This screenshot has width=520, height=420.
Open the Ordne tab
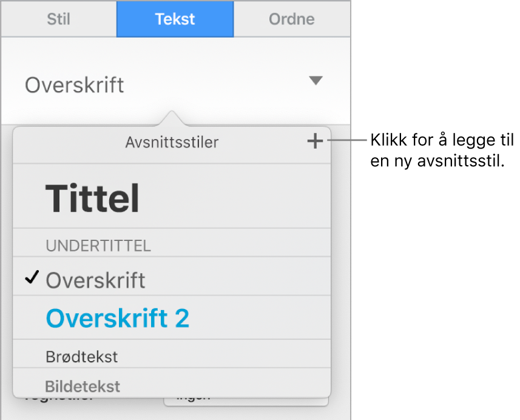click(291, 19)
